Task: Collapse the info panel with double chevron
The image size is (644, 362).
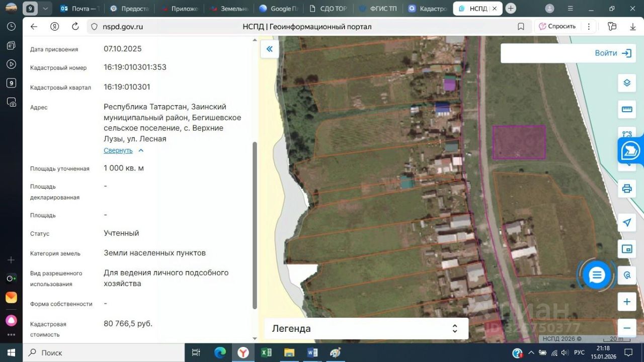Action: (270, 49)
